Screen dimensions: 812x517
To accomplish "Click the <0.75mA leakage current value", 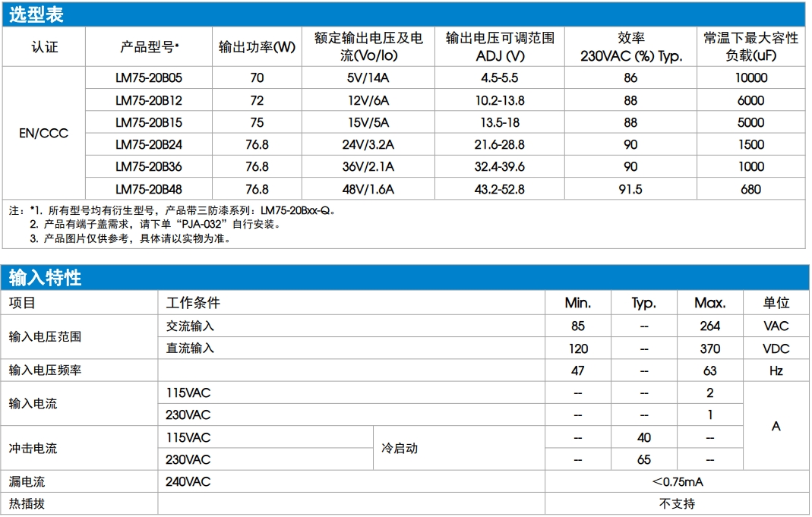I will click(677, 482).
